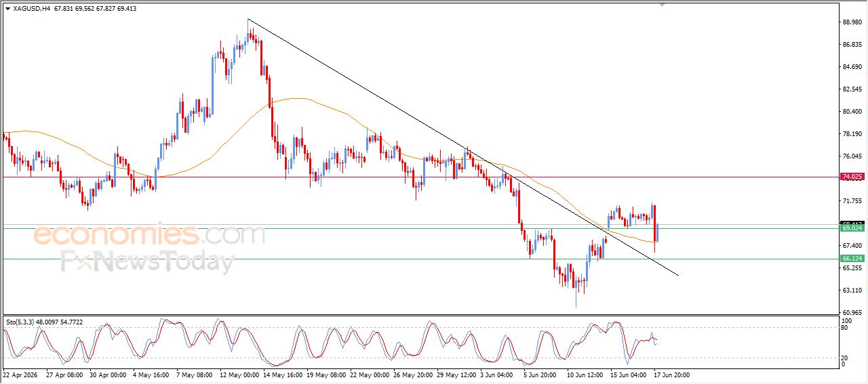
Task: Click the current price label 69.413
Action: [x=852, y=223]
